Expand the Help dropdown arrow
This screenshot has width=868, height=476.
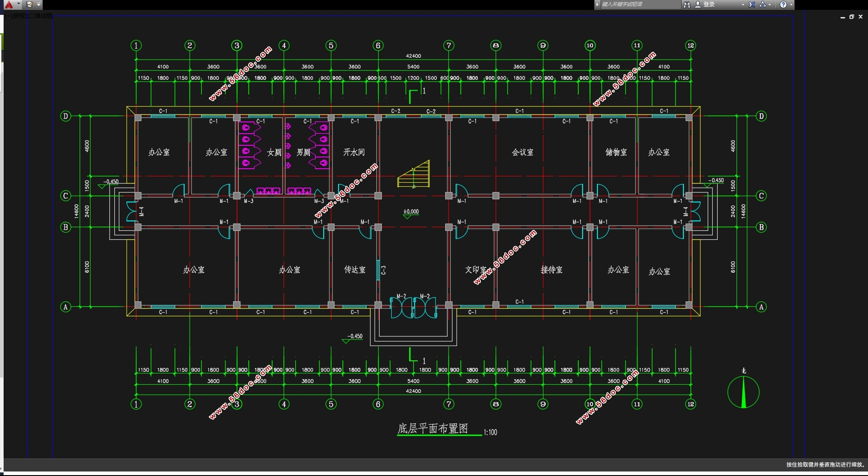(791, 4)
